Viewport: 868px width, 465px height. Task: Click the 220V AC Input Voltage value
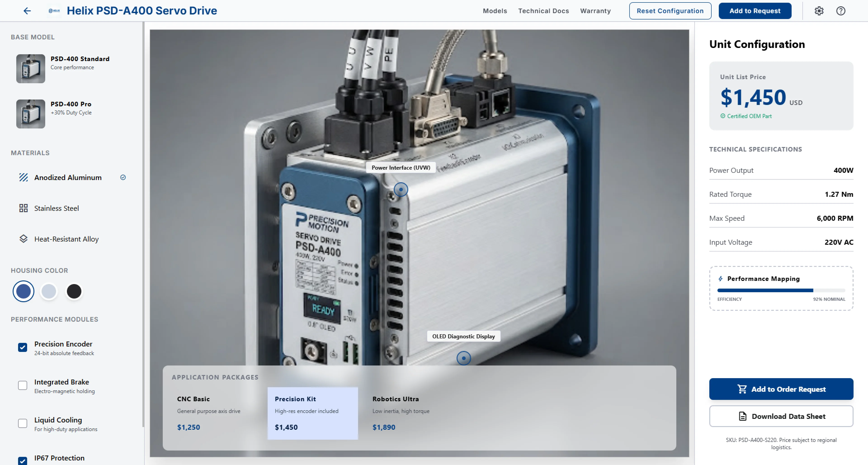tap(839, 242)
